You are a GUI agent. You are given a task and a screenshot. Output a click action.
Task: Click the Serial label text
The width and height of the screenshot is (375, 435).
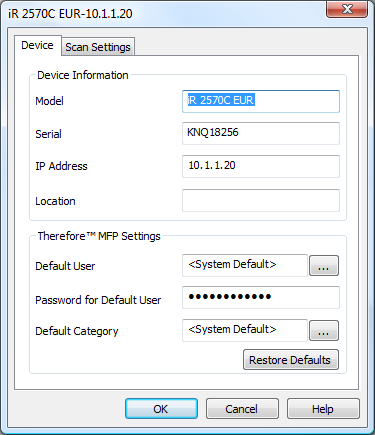click(49, 134)
